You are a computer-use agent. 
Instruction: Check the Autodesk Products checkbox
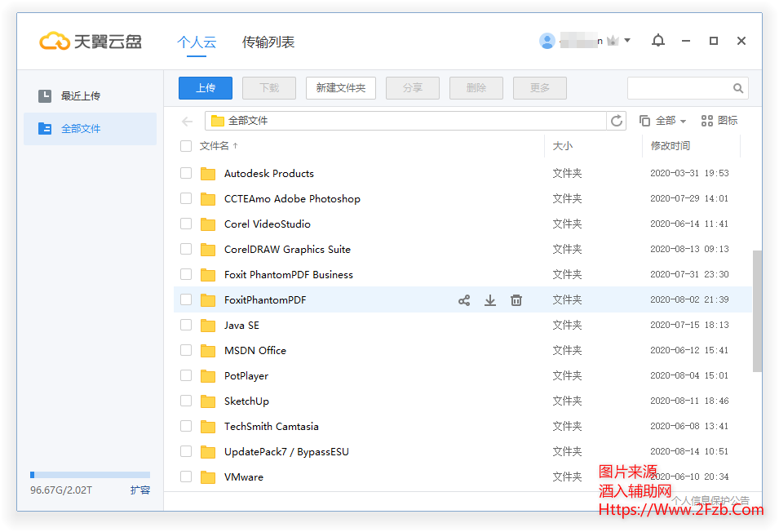pyautogui.click(x=186, y=174)
